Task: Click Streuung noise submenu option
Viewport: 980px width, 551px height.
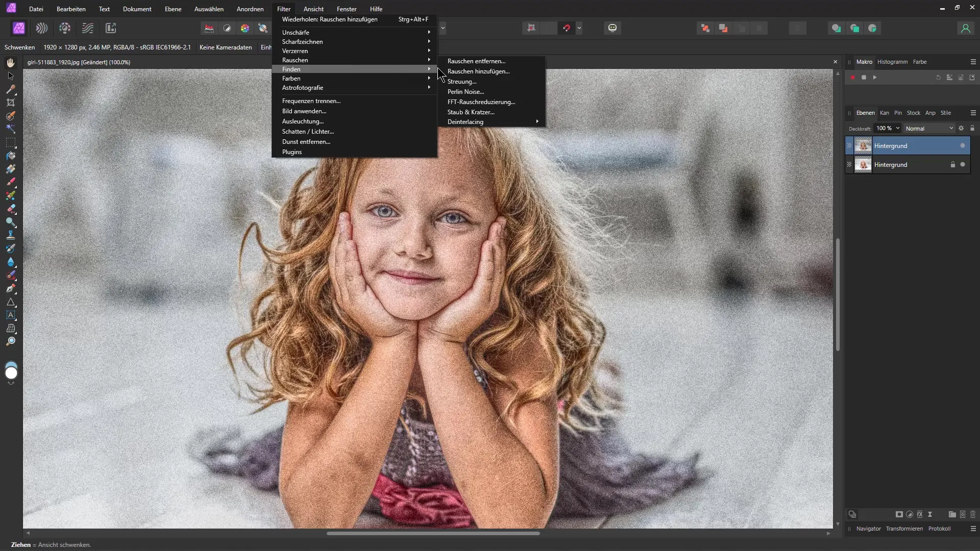Action: pos(463,82)
